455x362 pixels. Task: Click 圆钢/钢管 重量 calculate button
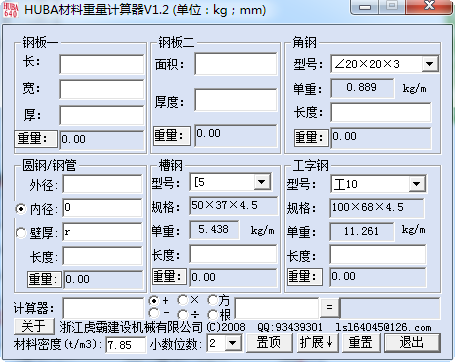tap(44, 279)
